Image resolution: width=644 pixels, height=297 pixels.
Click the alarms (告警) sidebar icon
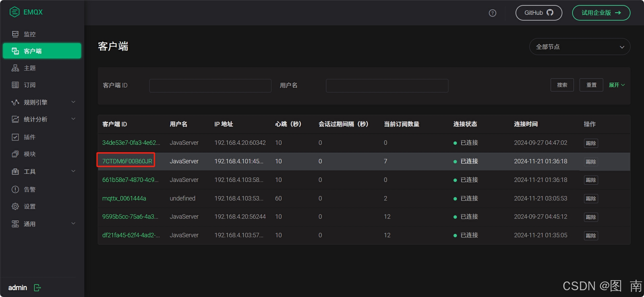15,189
